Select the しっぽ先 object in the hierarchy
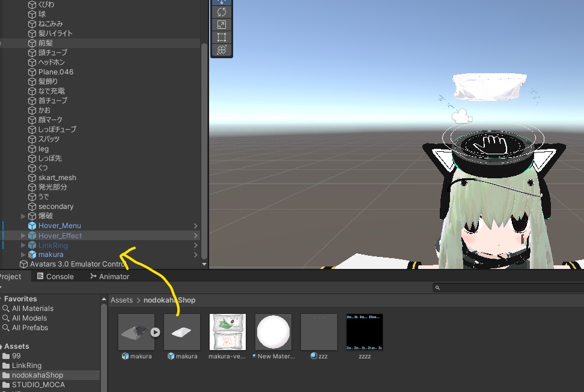This screenshot has width=584, height=392. pos(50,158)
